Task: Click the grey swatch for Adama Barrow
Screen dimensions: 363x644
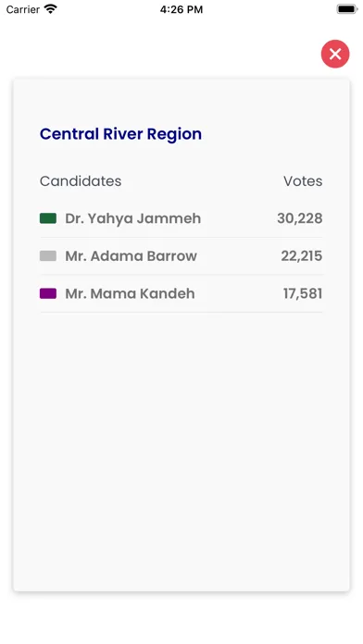Action: (x=48, y=256)
